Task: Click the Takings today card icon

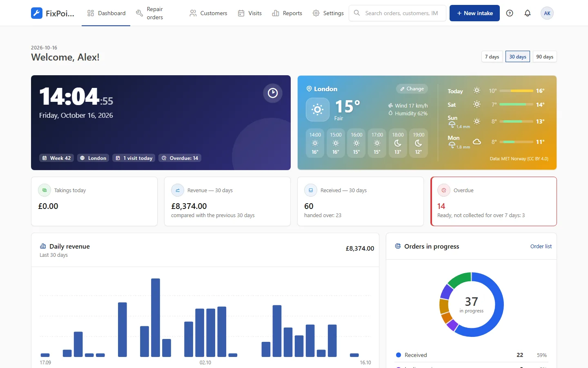Action: [45, 190]
